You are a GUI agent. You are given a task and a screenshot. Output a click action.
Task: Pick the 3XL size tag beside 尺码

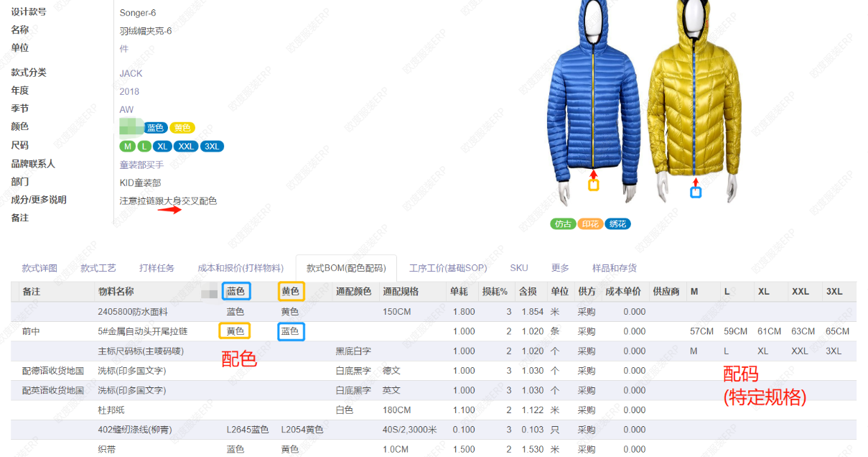(212, 147)
